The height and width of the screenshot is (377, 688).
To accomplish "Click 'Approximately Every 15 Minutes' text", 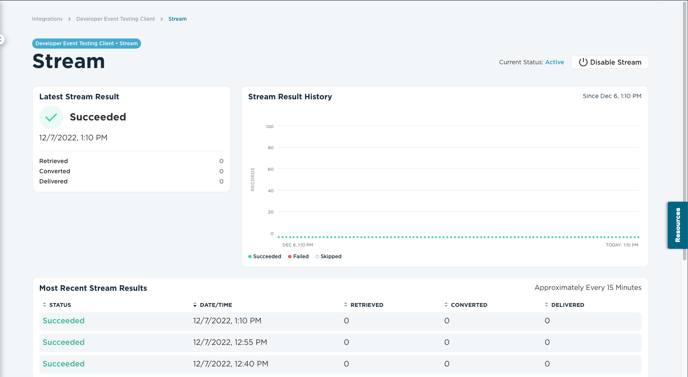I will [588, 287].
